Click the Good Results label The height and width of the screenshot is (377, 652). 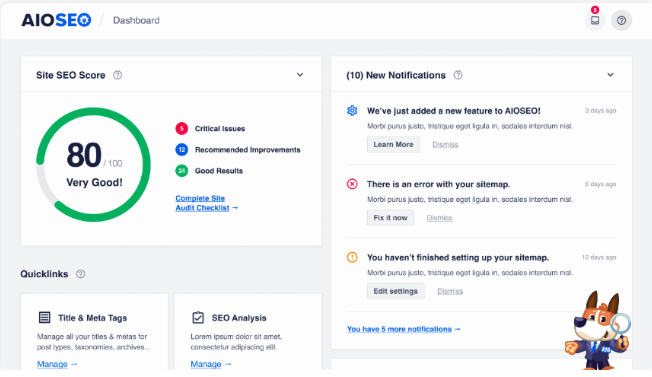219,171
